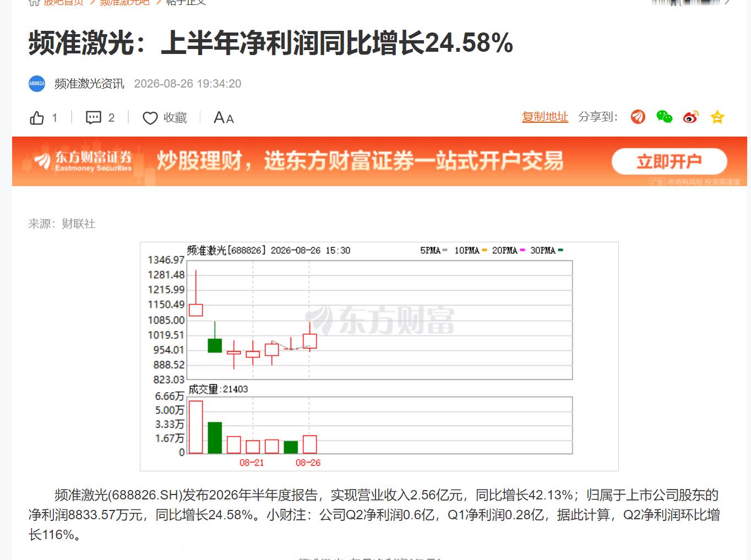Click the 5PMA legend label in chart
The height and width of the screenshot is (560, 751).
(x=430, y=251)
